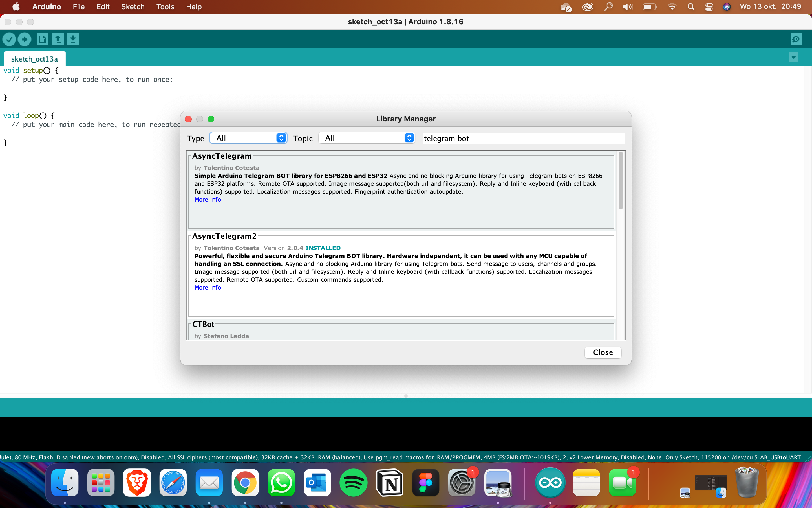812x508 pixels.
Task: Click the Siri icon in menu bar
Action: 727,7
